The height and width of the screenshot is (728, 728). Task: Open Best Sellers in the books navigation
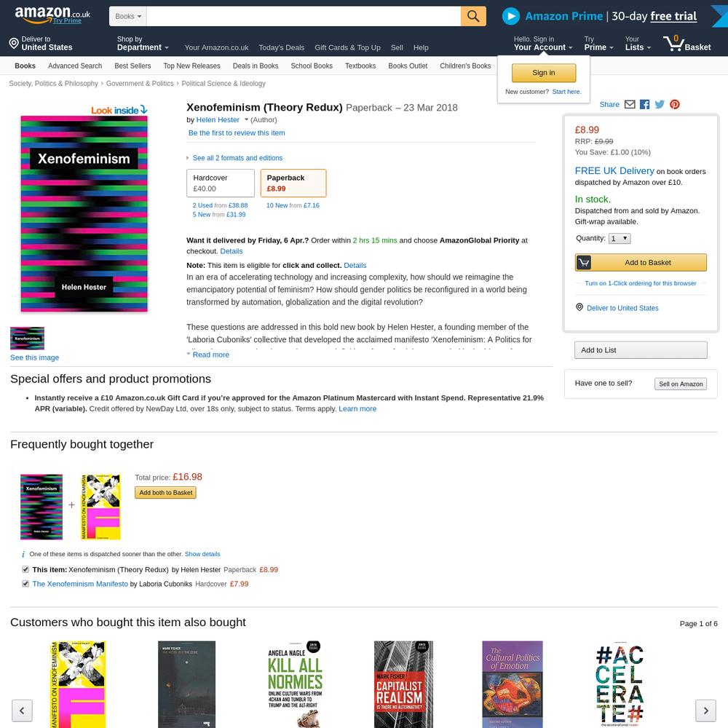tap(132, 66)
